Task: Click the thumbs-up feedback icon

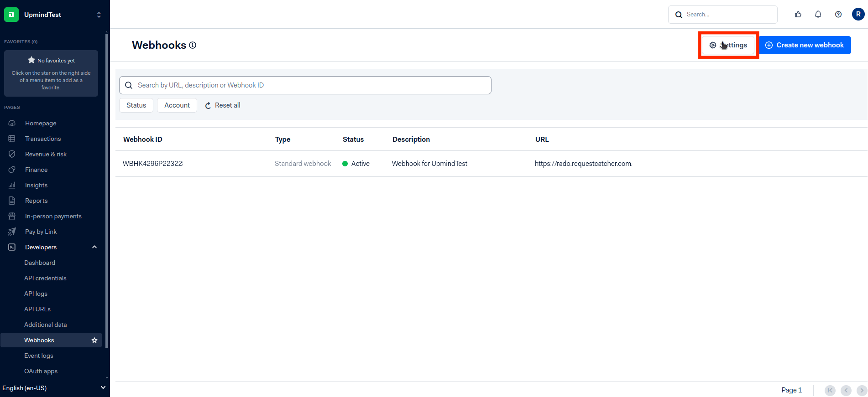Action: [798, 15]
